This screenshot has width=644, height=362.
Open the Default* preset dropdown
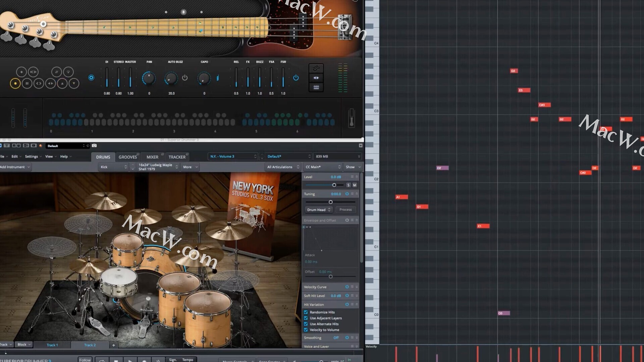[288, 157]
